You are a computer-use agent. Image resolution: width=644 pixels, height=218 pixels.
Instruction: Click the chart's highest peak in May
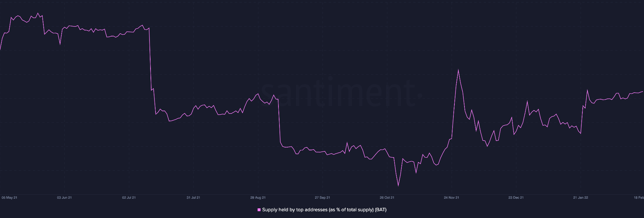(38, 13)
